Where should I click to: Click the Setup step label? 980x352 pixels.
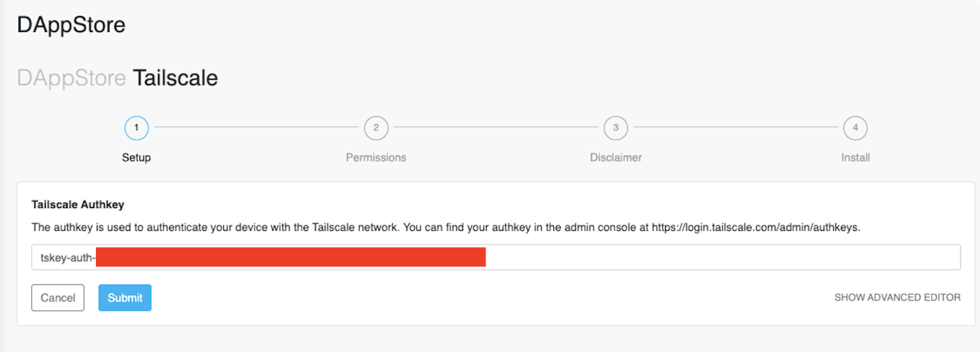(x=136, y=158)
